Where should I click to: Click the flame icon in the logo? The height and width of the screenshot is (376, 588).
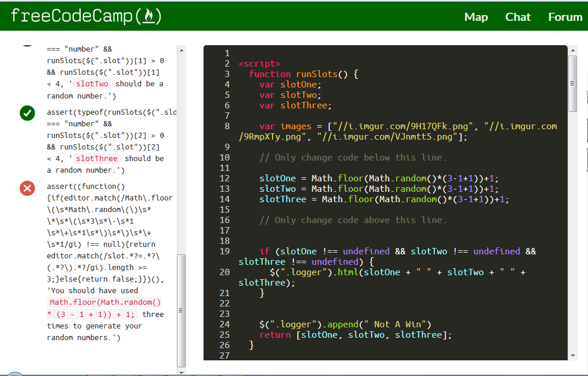tap(149, 16)
